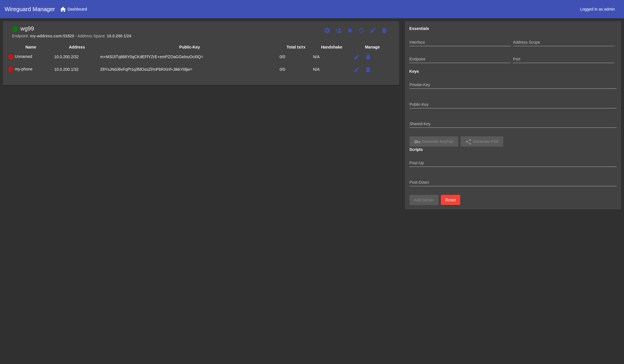Go to Dashboard in top navigation

tap(74, 9)
